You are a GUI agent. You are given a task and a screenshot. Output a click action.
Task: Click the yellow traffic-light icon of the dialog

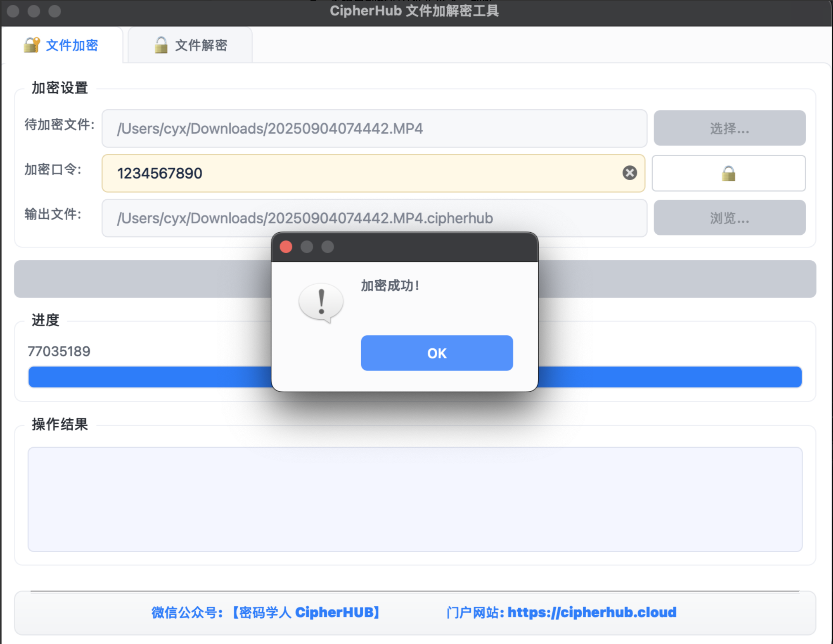[x=307, y=247]
